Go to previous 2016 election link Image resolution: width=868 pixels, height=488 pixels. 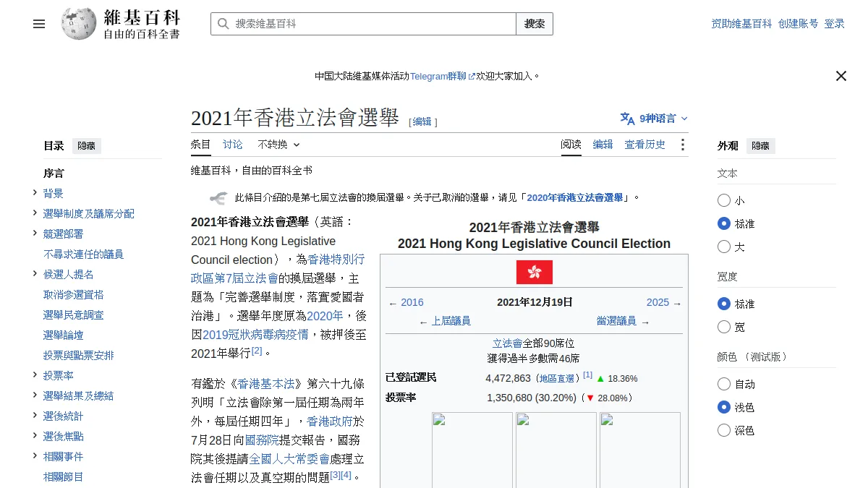412,303
